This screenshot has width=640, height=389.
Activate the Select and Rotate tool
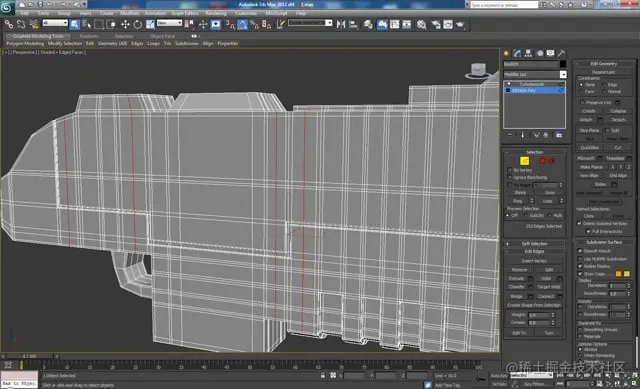[138, 24]
